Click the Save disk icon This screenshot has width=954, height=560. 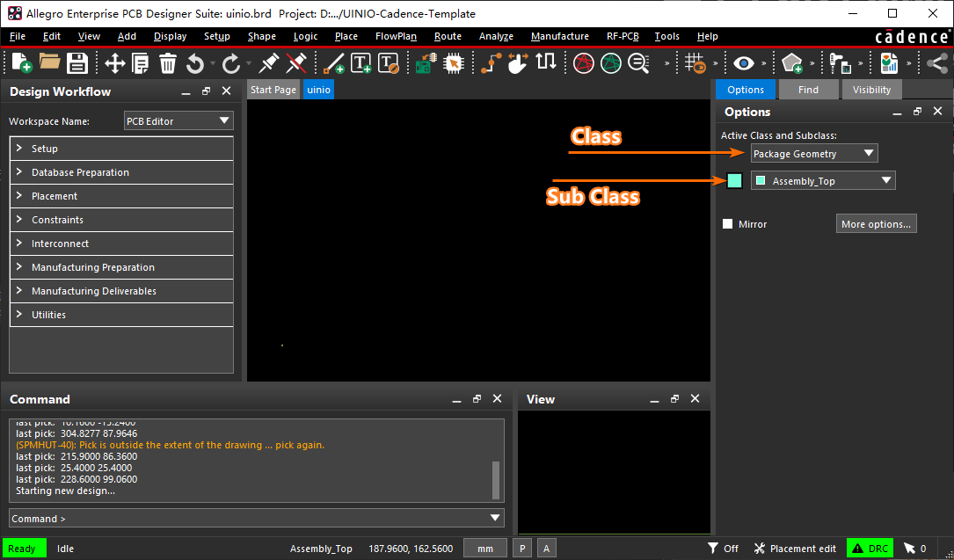(77, 63)
